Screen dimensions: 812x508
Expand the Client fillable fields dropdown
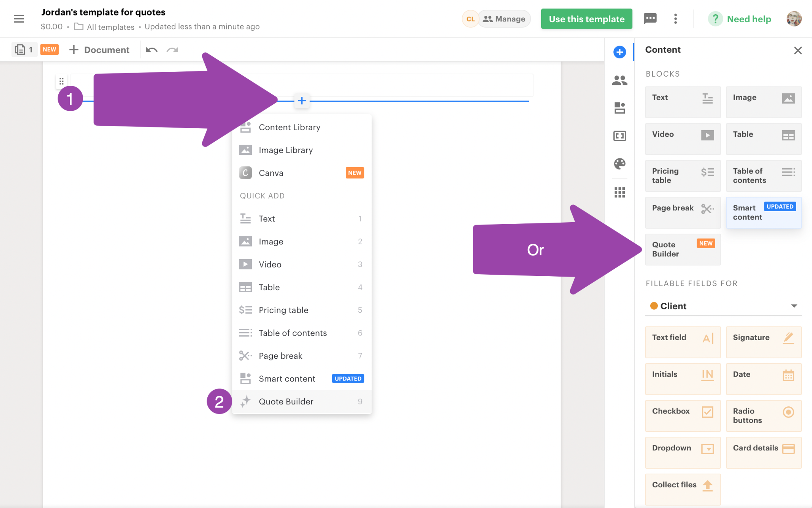click(723, 306)
